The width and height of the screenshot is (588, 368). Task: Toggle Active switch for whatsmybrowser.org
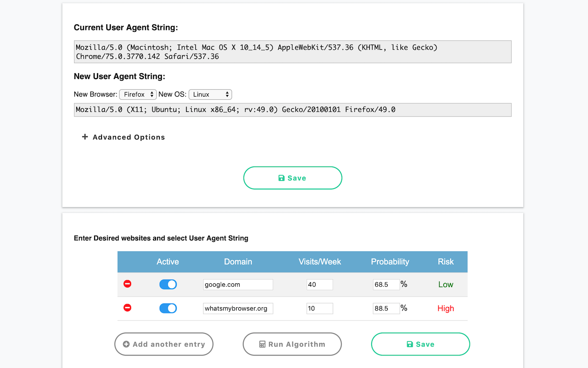click(168, 308)
